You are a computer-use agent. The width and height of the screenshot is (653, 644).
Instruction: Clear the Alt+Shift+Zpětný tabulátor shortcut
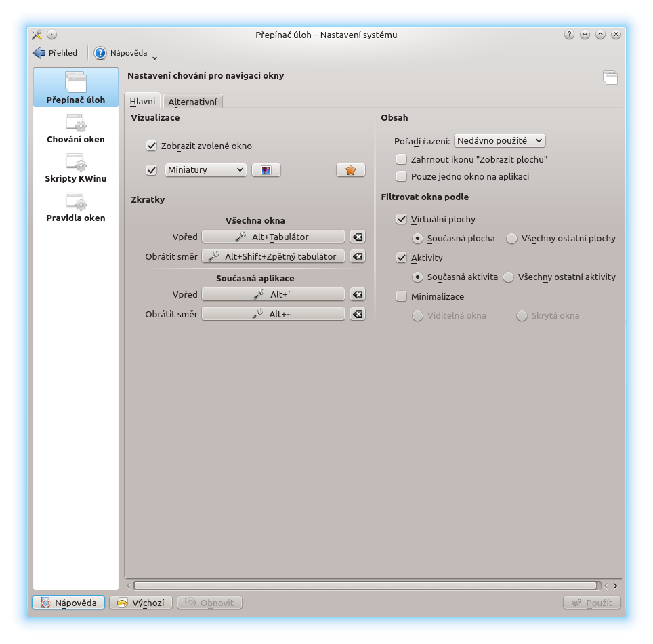tap(358, 256)
